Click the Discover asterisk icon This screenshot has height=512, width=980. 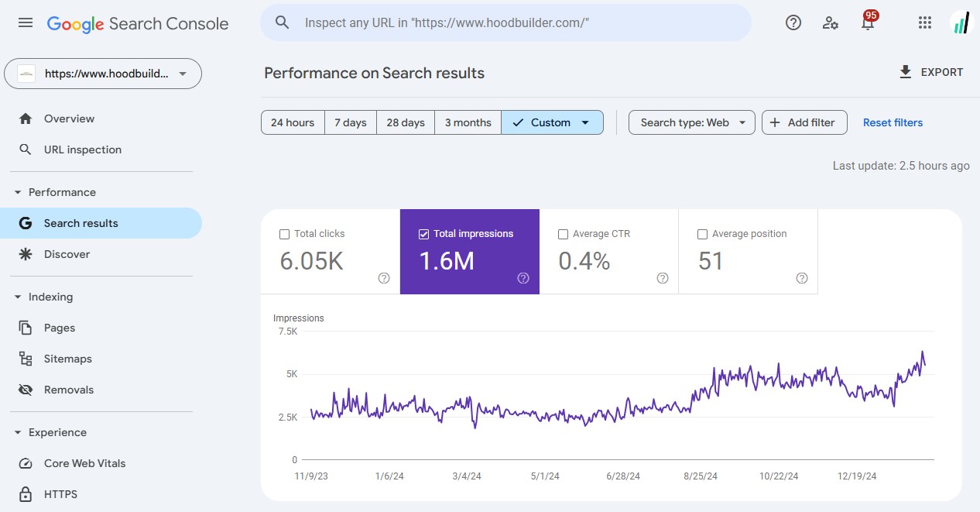coord(26,254)
